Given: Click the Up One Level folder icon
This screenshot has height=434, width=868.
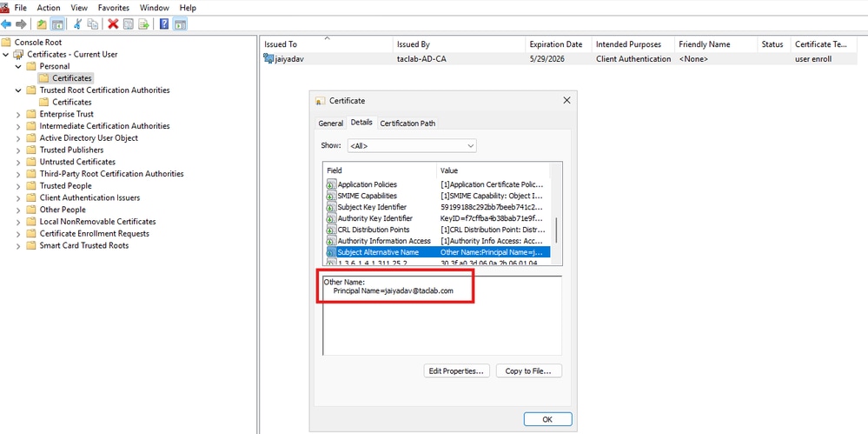Looking at the screenshot, I should 42,23.
